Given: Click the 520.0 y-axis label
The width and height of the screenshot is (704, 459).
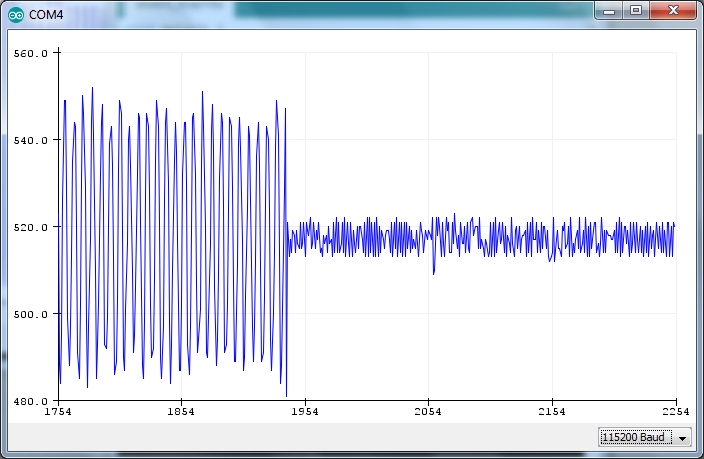Looking at the screenshot, I should click(x=30, y=227).
